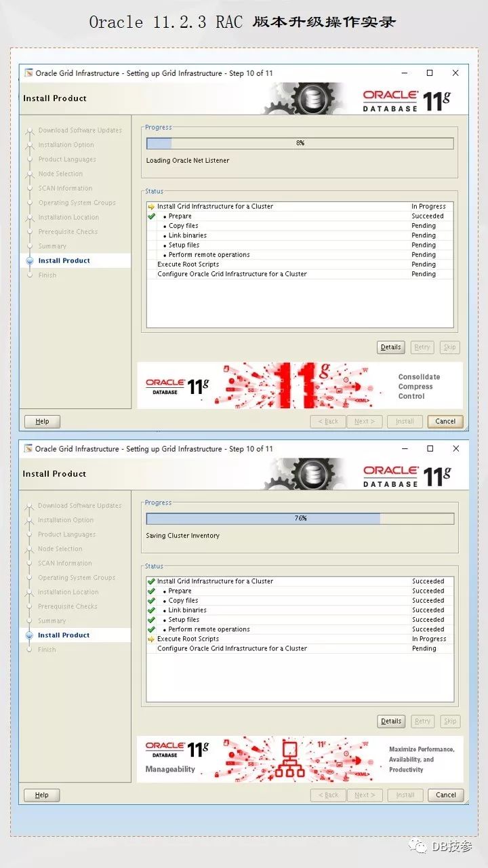Viewport: 488px width, 868px height.
Task: Click the green checkmark beside Prepare in the 8% window
Action: [x=151, y=216]
